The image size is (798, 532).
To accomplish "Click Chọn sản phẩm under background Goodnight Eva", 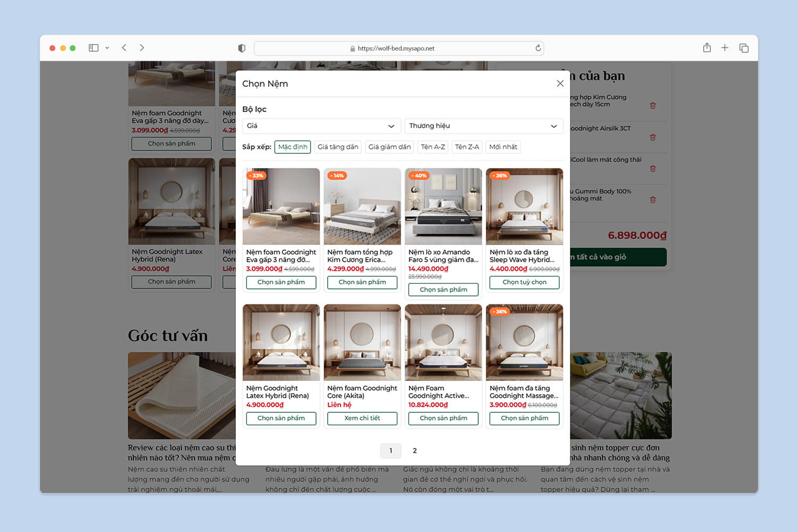I will [x=171, y=144].
